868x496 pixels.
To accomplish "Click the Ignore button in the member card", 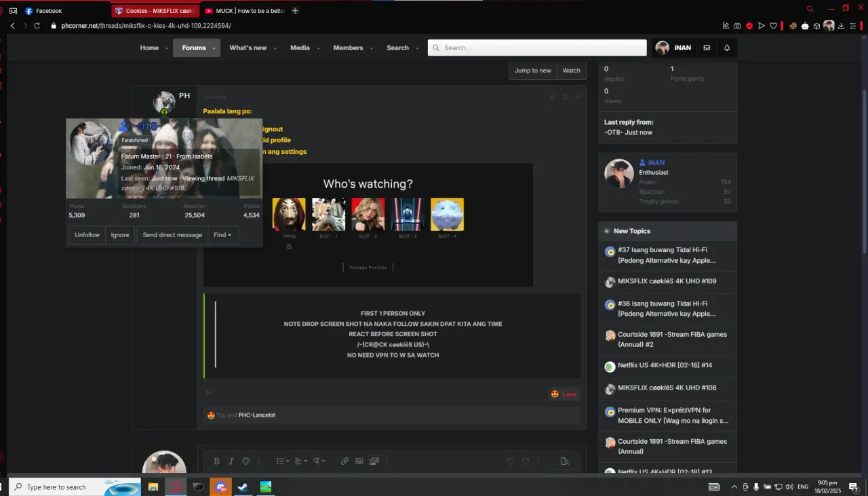I will click(x=120, y=235).
